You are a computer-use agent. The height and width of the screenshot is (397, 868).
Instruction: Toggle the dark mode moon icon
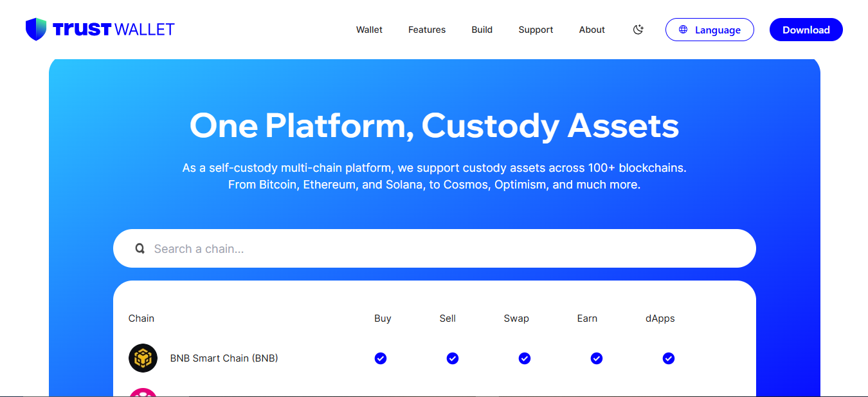(x=638, y=30)
